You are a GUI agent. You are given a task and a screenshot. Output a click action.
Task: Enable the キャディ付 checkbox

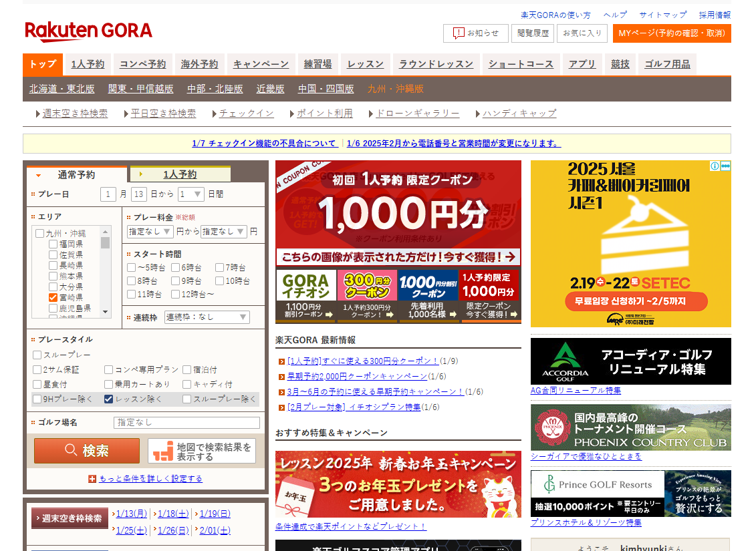tap(187, 384)
